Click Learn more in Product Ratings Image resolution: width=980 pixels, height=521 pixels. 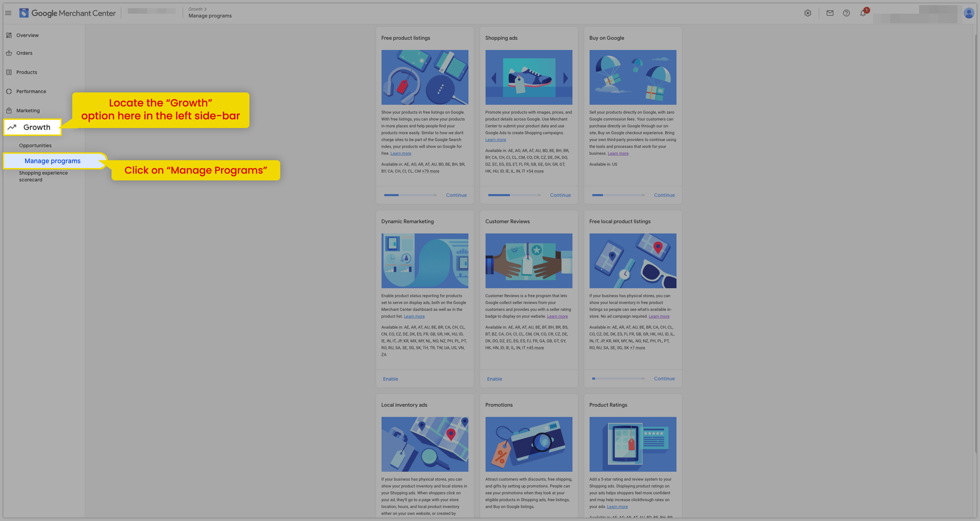coord(617,507)
